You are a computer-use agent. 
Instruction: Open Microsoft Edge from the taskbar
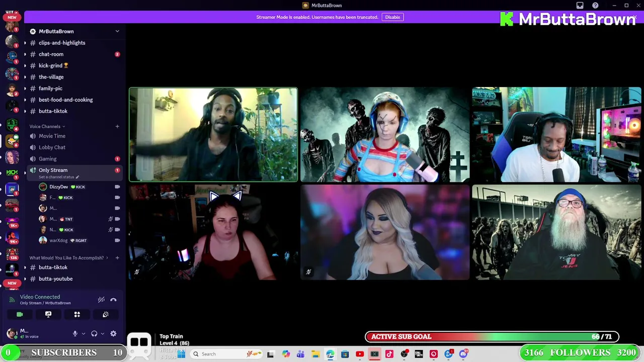pos(330,354)
